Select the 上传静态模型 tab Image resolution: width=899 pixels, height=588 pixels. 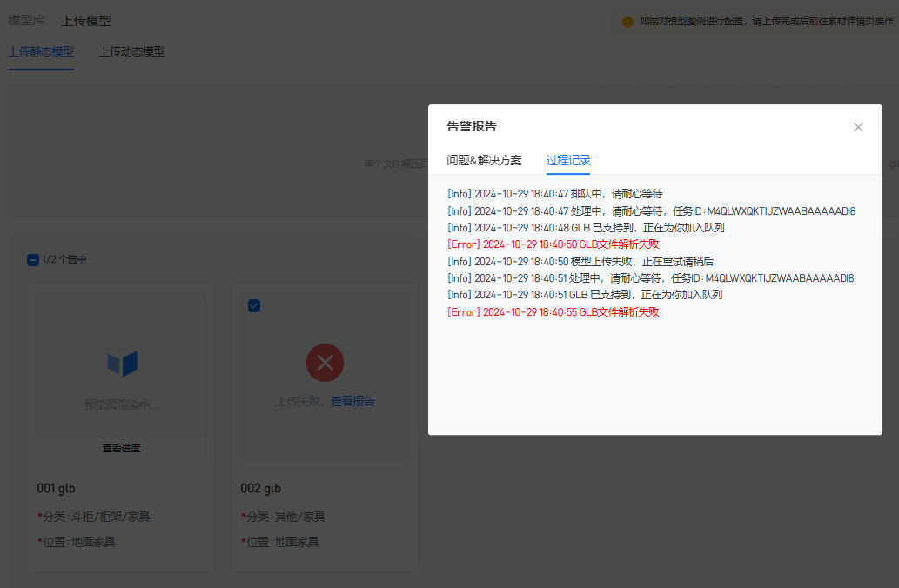(41, 51)
